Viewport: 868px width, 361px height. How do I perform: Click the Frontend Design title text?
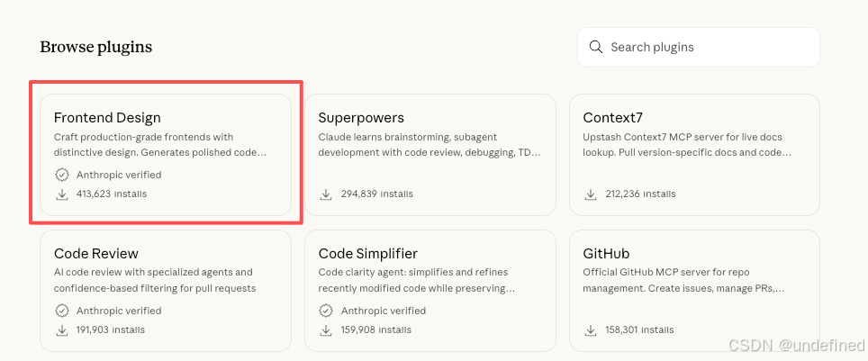[107, 118]
